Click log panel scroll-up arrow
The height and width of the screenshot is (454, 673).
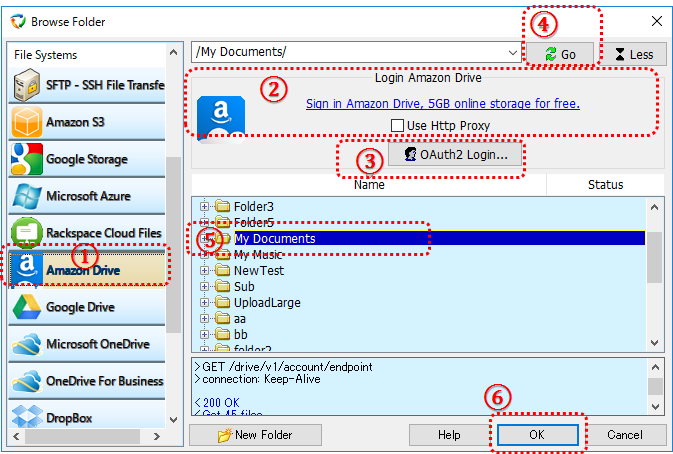(x=655, y=367)
